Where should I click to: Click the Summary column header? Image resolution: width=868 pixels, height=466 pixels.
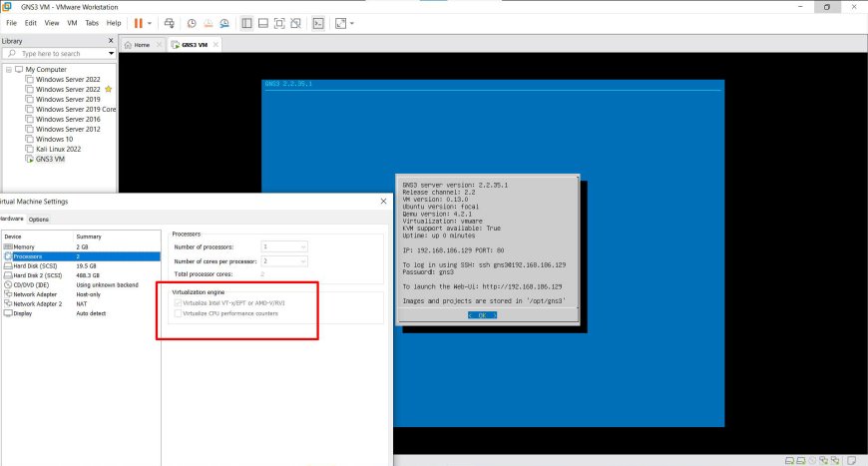pos(89,236)
